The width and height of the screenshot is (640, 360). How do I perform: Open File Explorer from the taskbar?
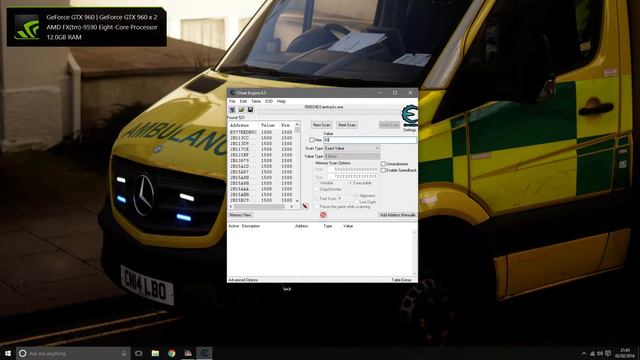click(155, 353)
